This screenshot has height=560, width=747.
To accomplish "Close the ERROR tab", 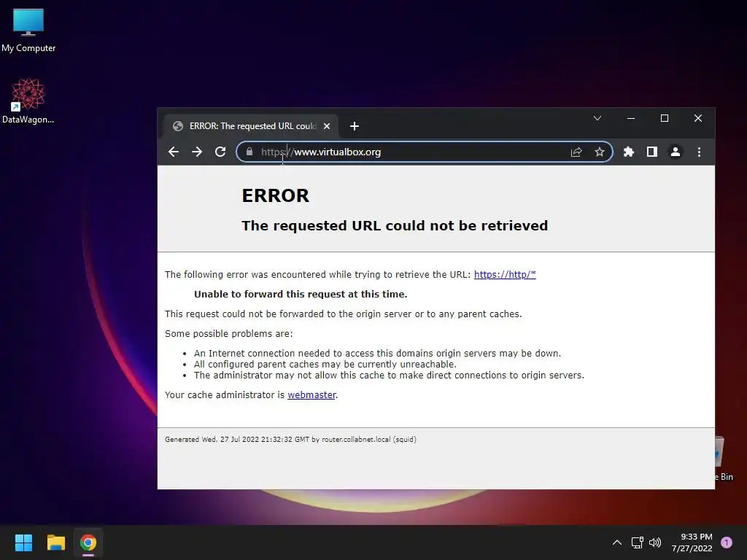I will pos(327,126).
